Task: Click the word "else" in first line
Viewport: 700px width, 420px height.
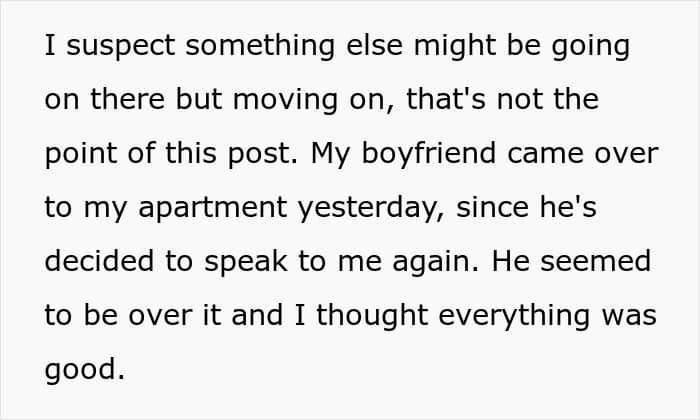Action: point(375,46)
